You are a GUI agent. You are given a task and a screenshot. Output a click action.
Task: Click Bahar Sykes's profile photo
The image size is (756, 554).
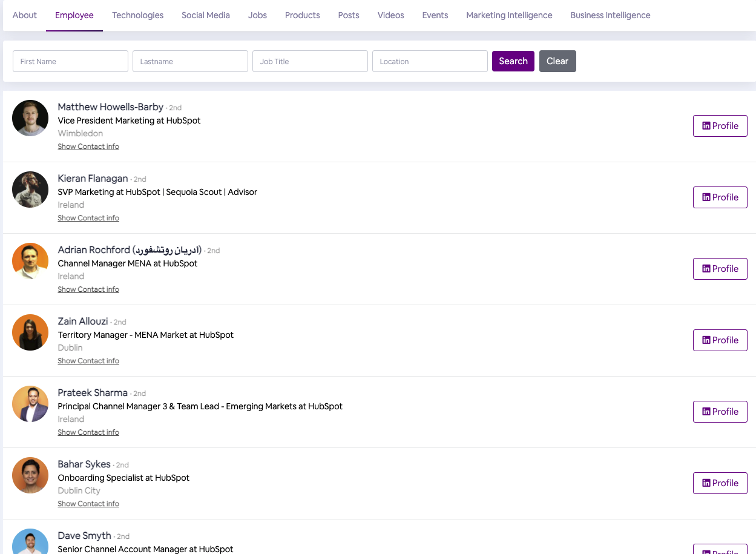coord(30,475)
